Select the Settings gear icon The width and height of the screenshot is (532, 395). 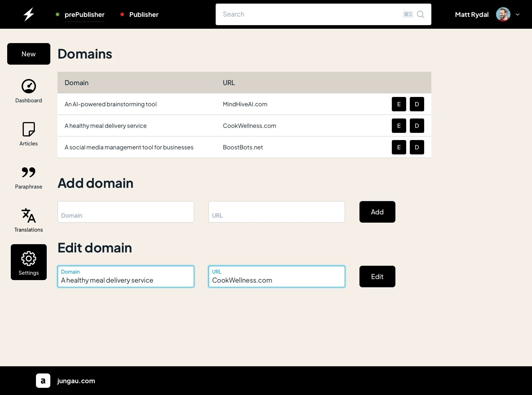(x=29, y=259)
